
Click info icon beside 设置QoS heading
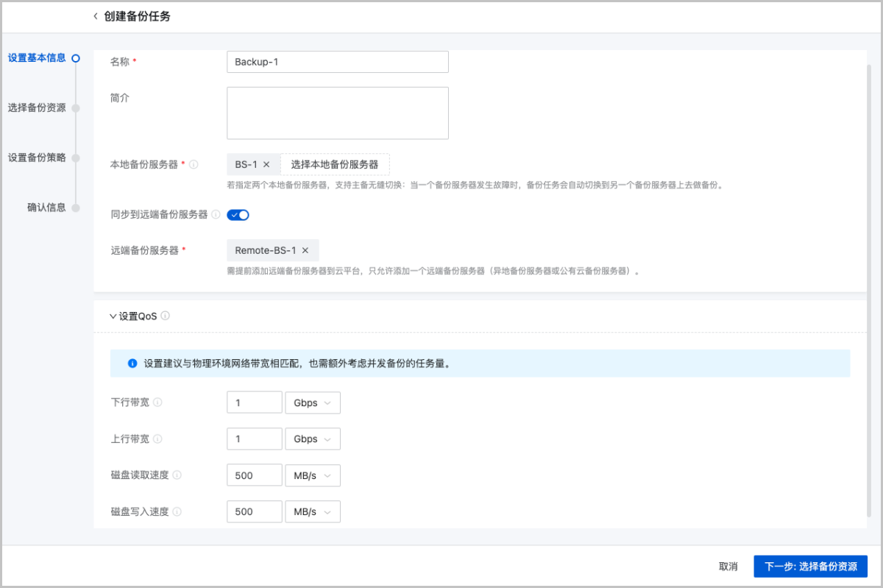pyautogui.click(x=165, y=316)
